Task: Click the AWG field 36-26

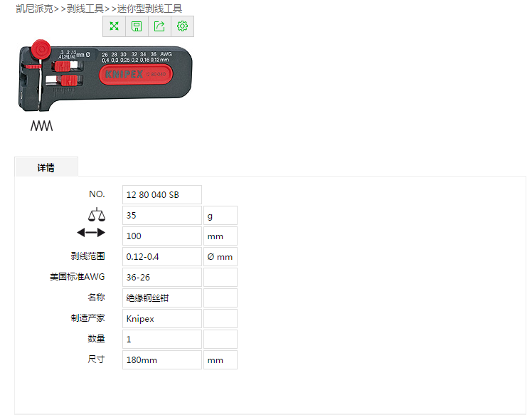Action: click(162, 277)
